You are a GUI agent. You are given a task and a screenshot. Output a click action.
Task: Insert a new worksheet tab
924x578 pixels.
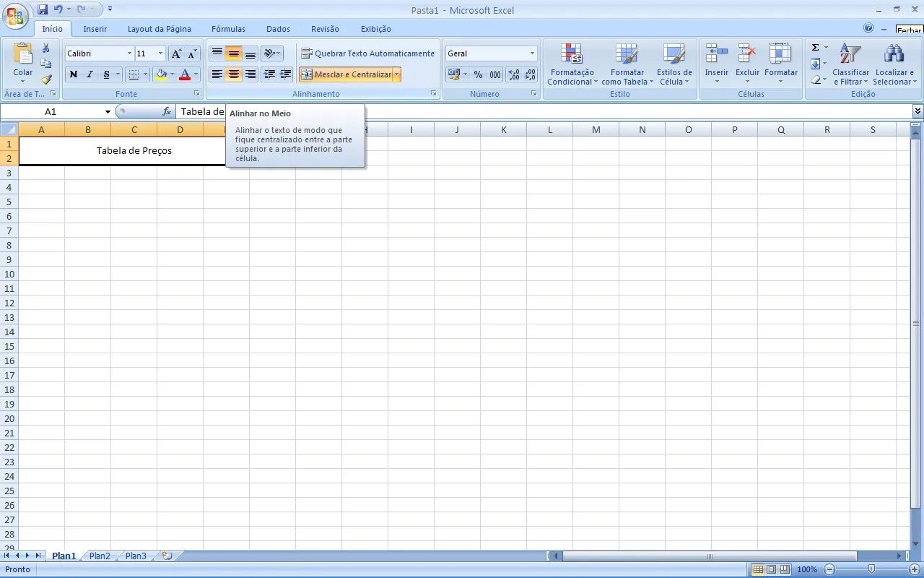tap(167, 556)
